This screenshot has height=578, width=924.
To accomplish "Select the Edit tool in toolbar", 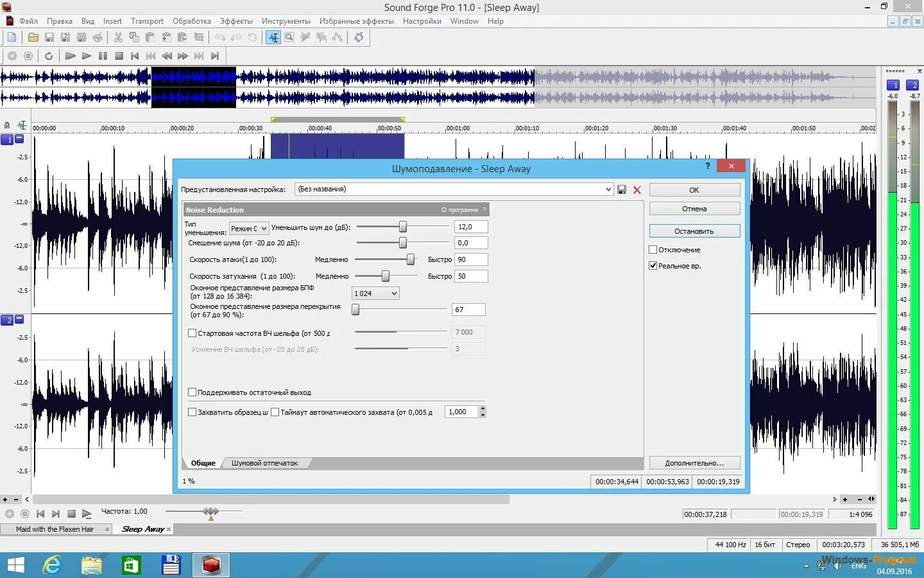I will [x=273, y=37].
